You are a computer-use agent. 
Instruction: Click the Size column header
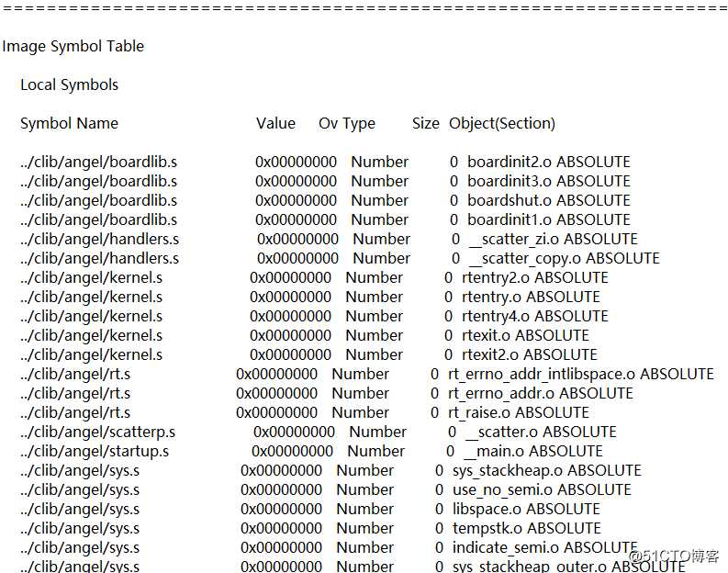click(425, 124)
